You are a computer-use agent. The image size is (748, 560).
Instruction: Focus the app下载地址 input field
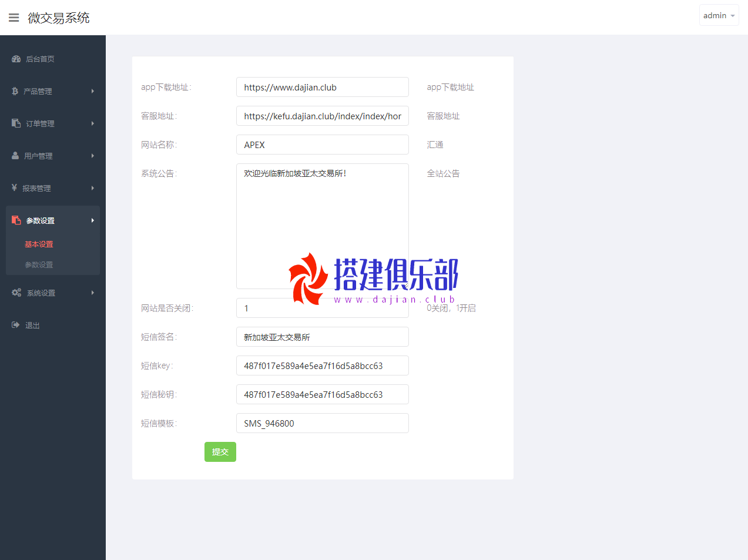tap(323, 87)
